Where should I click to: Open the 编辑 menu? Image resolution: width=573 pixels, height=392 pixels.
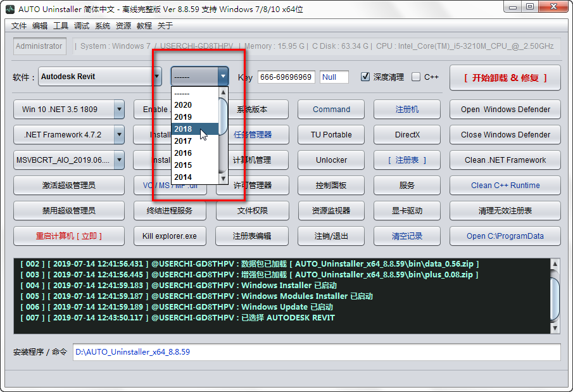(x=40, y=25)
